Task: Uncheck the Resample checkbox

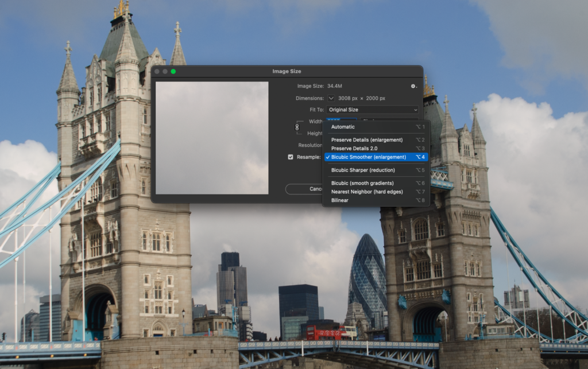Action: coord(290,157)
